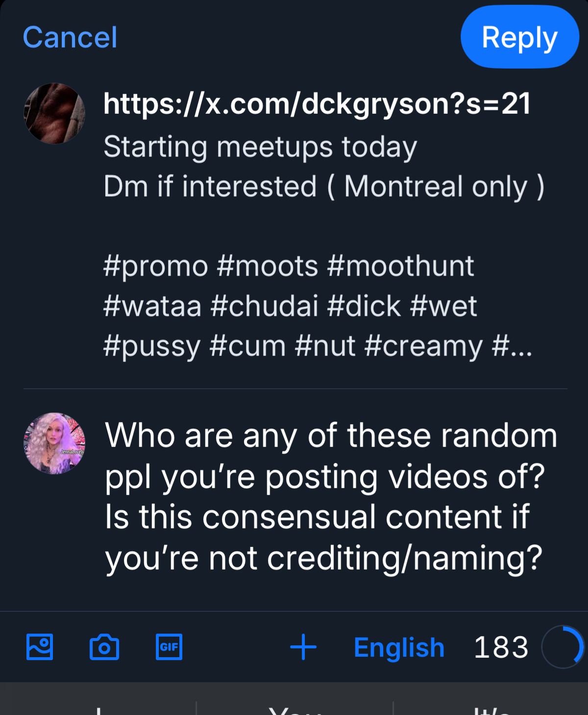Viewport: 588px width, 715px height.
Task: Tap the 183 remaining characters counter
Action: click(x=501, y=647)
